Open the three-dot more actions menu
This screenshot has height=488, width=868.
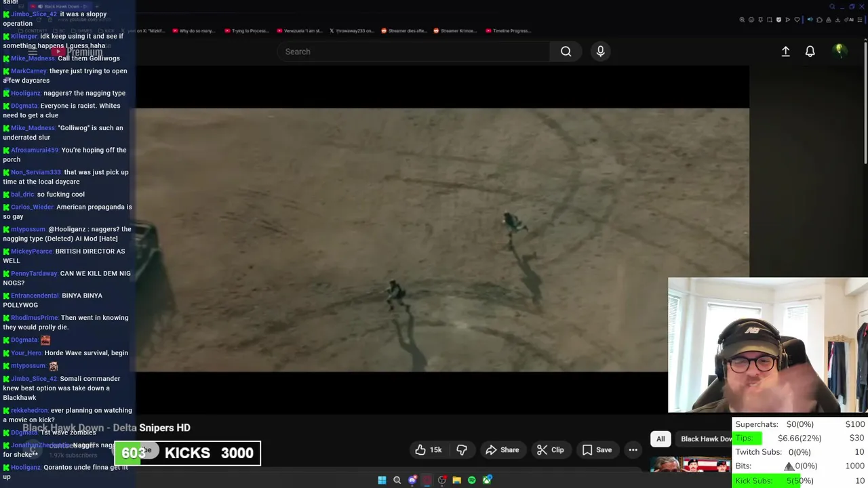pos(633,450)
